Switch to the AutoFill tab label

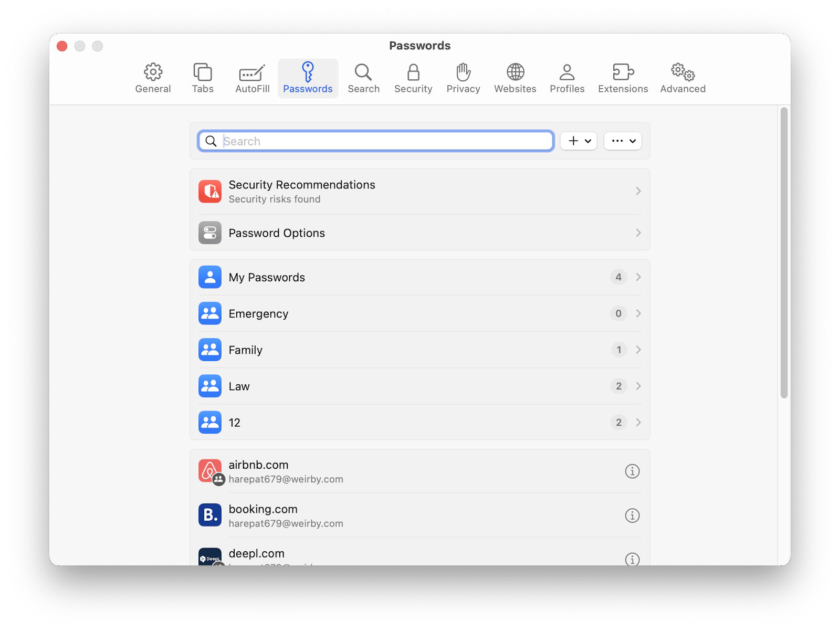tap(252, 89)
